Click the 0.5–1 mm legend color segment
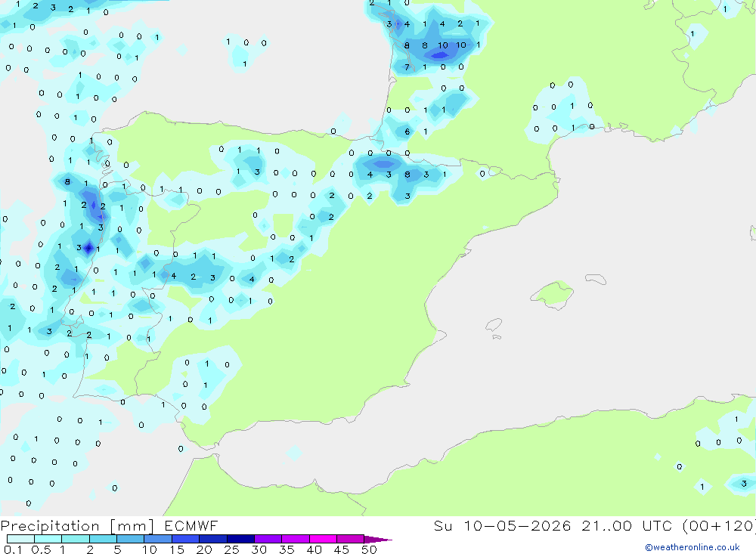 click(x=48, y=539)
